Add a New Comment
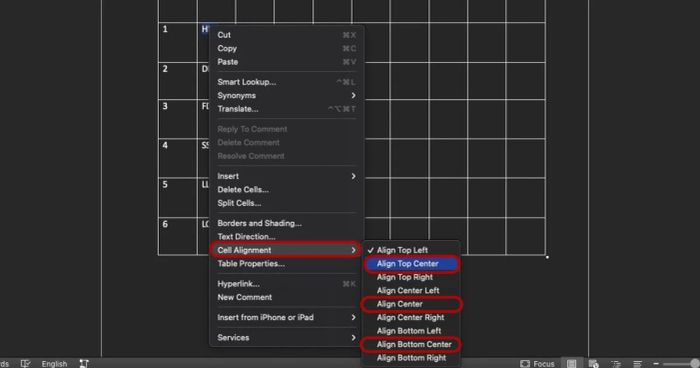This screenshot has height=368, width=700. pos(287,297)
